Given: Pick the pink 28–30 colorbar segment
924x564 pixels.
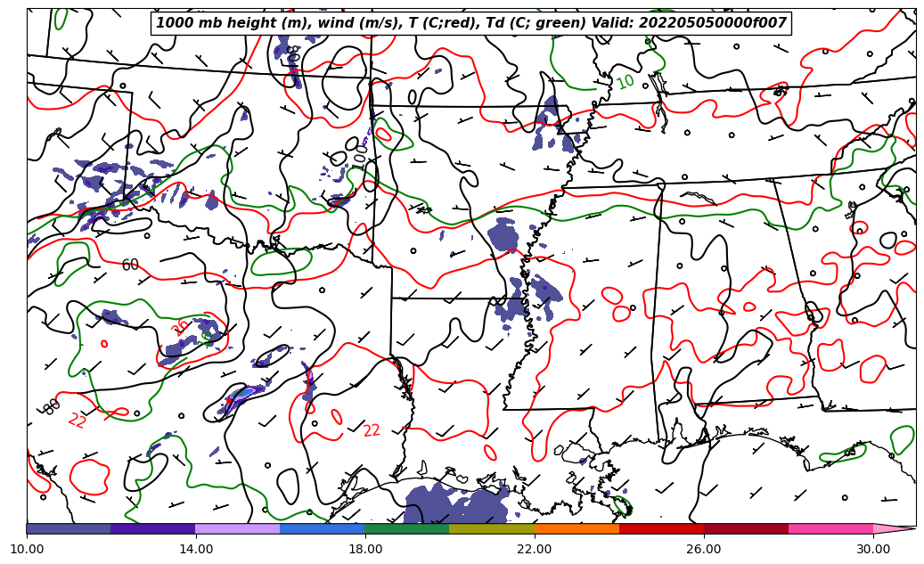Looking at the screenshot, I should [x=830, y=528].
